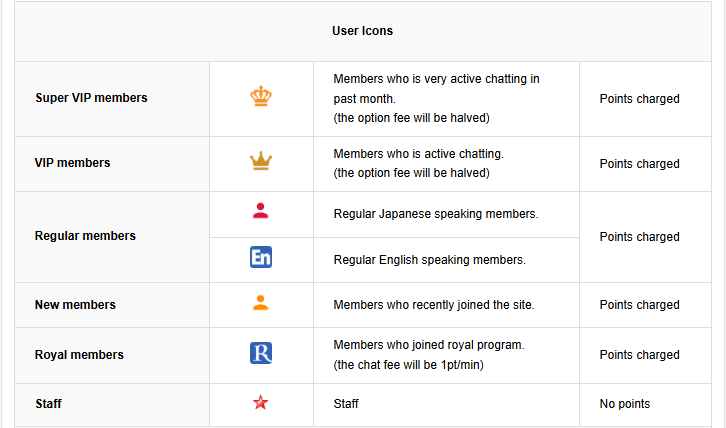Screen dimensions: 726x428
Task: Click Members who recently joined the site text
Action: 434,305
